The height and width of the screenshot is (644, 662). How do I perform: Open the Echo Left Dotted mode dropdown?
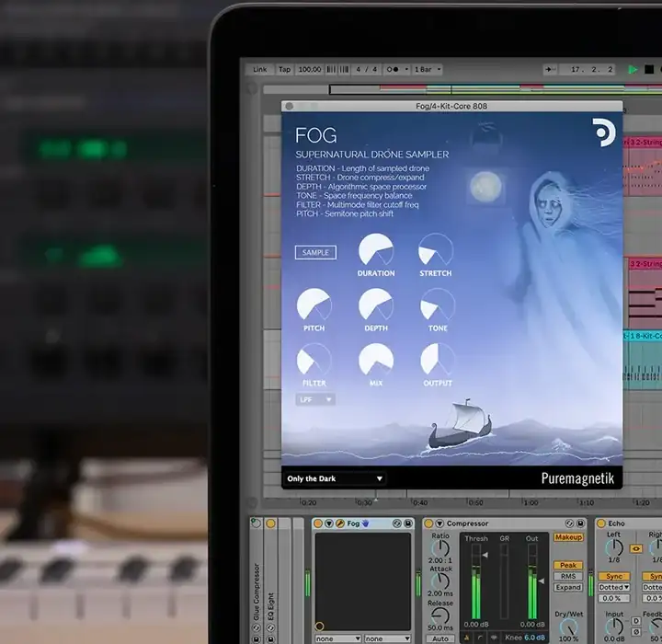click(614, 587)
